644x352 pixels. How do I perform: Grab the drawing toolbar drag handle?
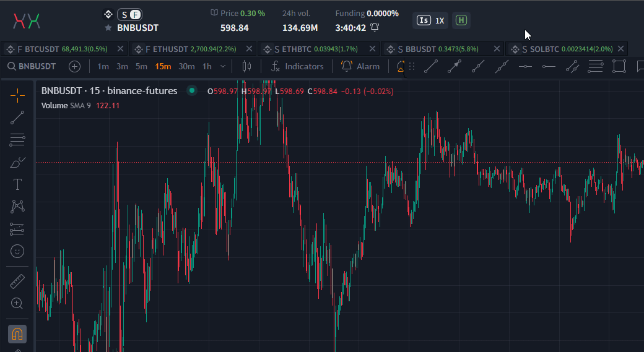pos(412,66)
